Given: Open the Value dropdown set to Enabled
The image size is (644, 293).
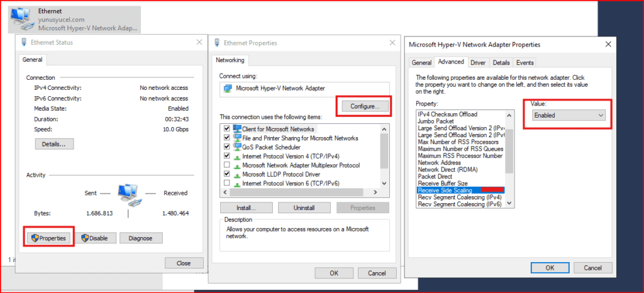Looking at the screenshot, I should (x=568, y=116).
